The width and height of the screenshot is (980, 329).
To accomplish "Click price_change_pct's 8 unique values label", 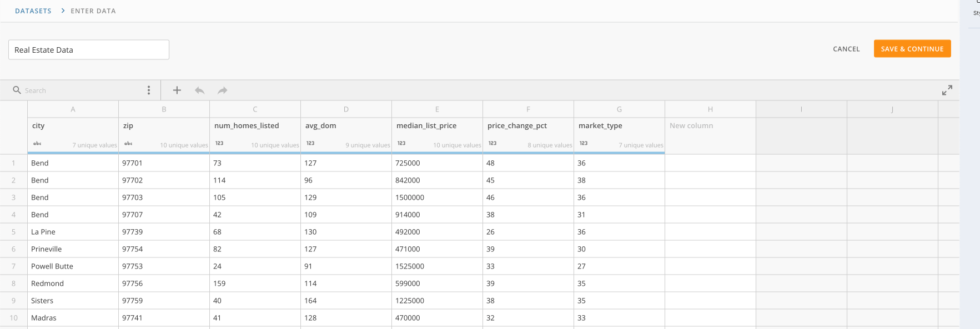I will 550,145.
